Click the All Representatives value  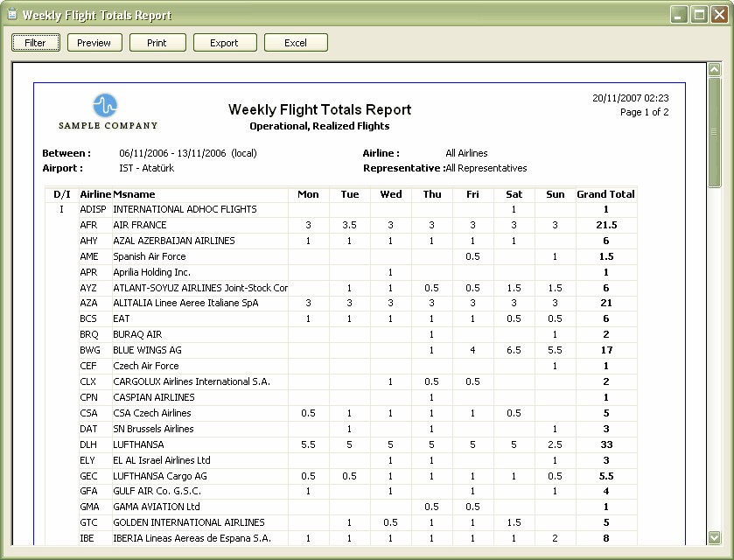[x=486, y=168]
